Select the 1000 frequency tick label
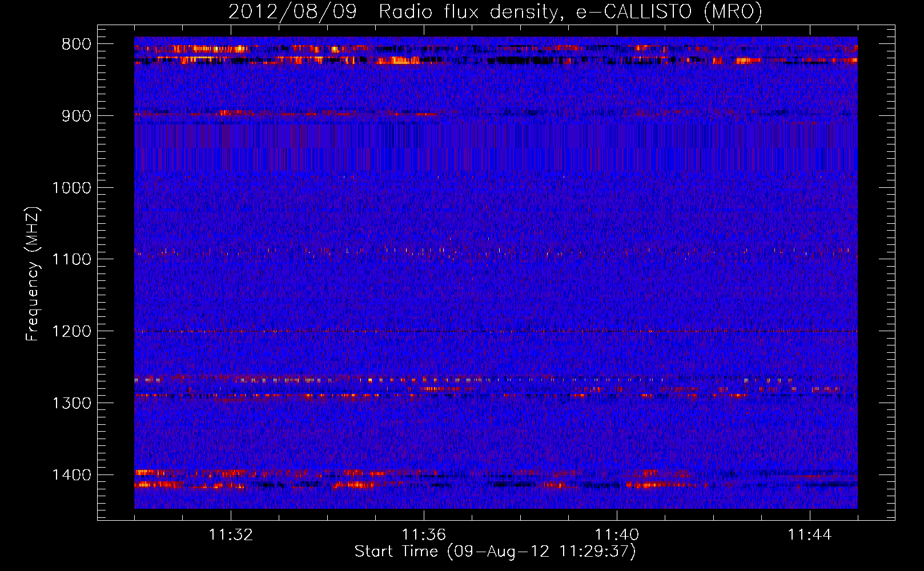This screenshot has width=924, height=571. [72, 188]
